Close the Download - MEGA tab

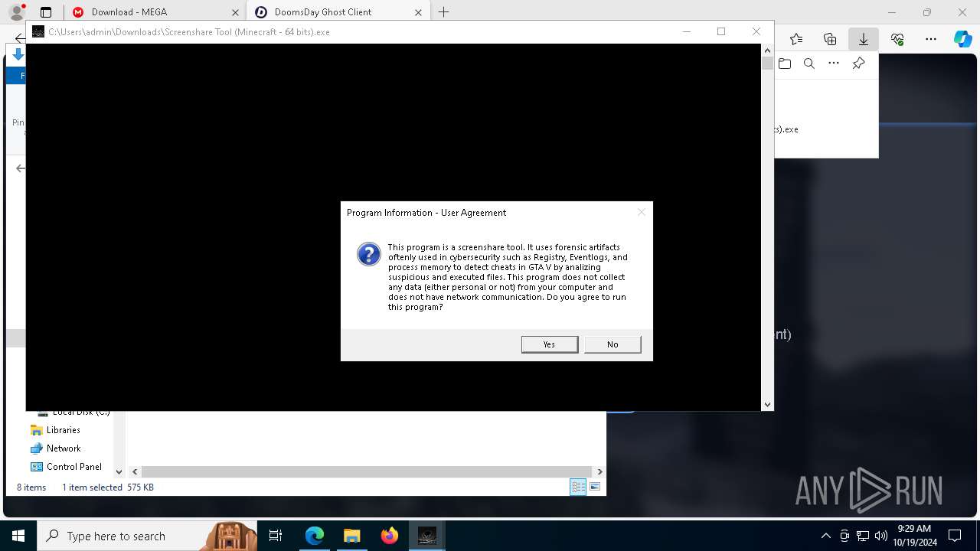(235, 12)
